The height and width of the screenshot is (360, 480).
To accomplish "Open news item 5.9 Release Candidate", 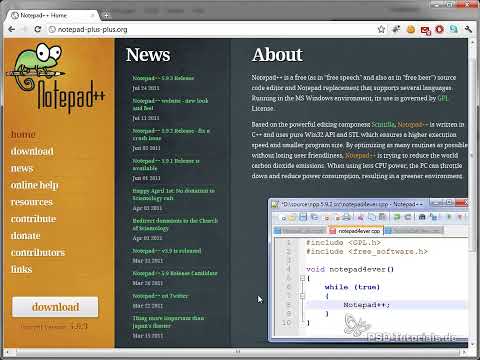I will tap(175, 273).
